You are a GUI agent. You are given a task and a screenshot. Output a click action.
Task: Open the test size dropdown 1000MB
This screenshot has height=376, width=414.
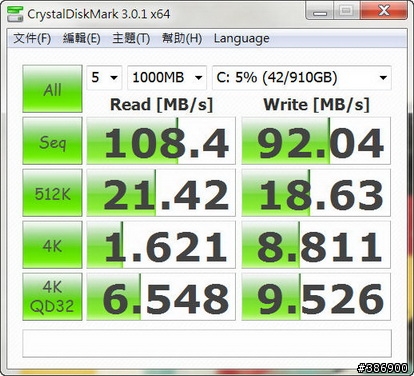(167, 78)
